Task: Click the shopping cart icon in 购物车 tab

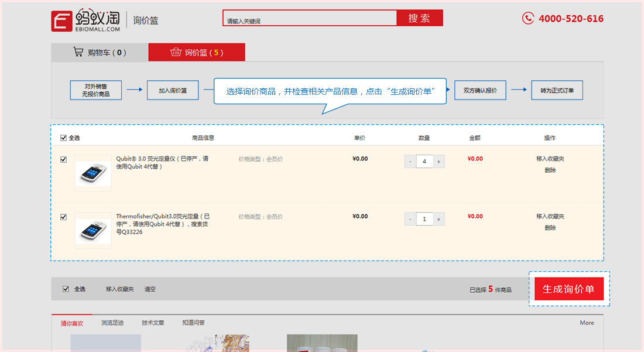Action: 78,52
